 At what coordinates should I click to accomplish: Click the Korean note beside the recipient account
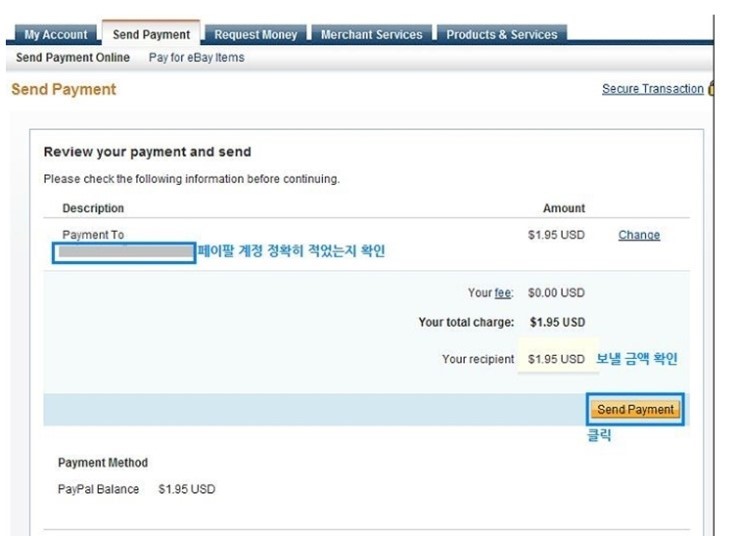point(291,252)
